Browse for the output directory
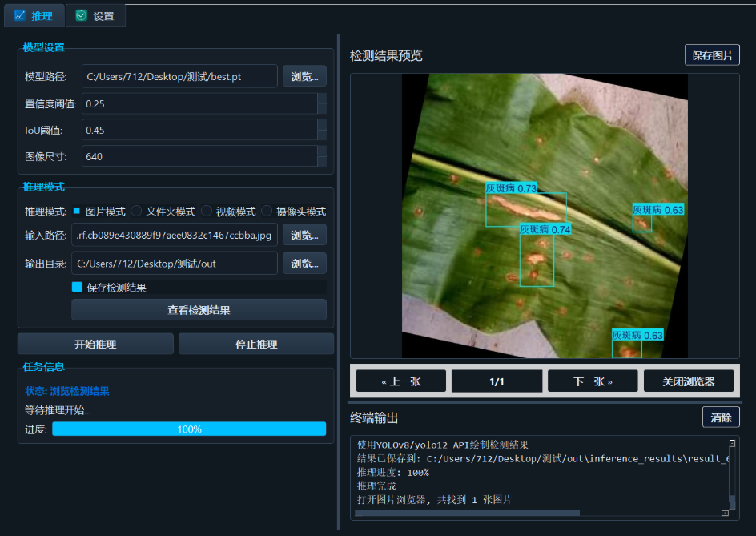This screenshot has width=756, height=536. [304, 263]
